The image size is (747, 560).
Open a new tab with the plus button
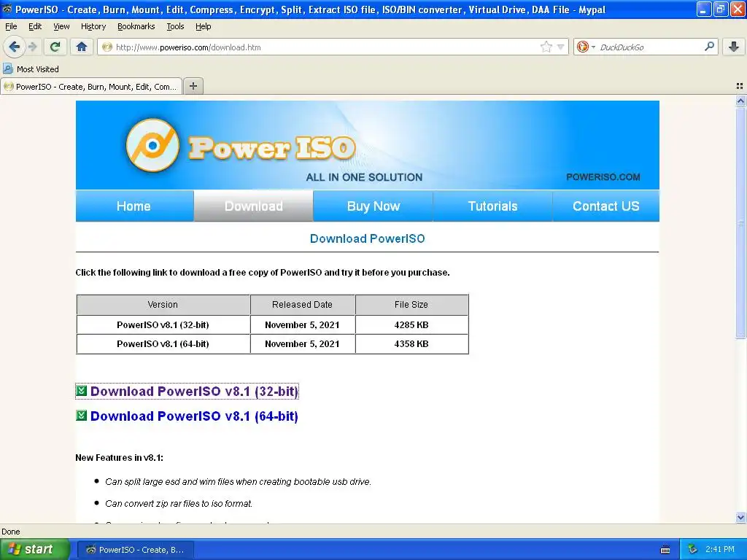point(193,86)
